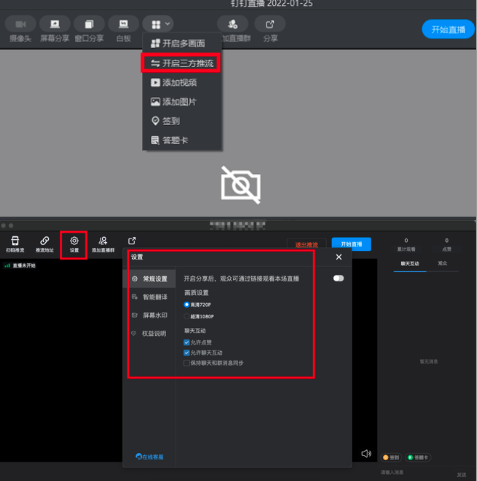This screenshot has height=481, width=477.
Task: Click the 加直播群 add group icon
Action: pos(232,24)
